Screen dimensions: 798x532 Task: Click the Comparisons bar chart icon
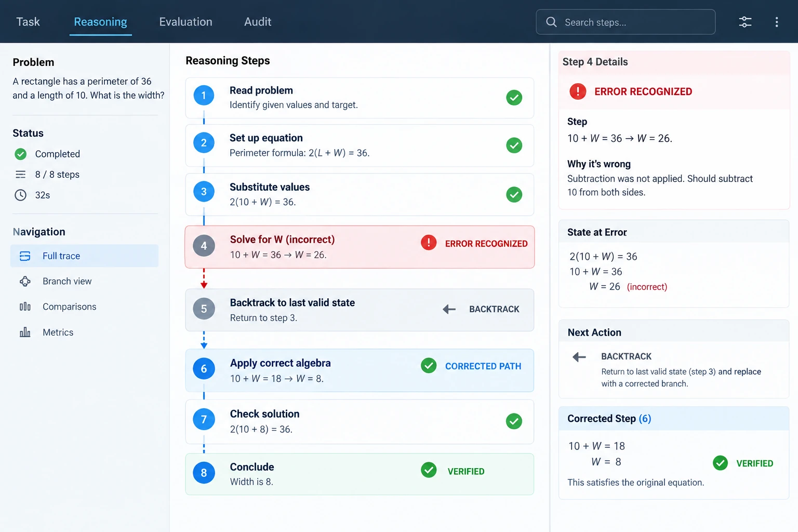click(x=25, y=307)
